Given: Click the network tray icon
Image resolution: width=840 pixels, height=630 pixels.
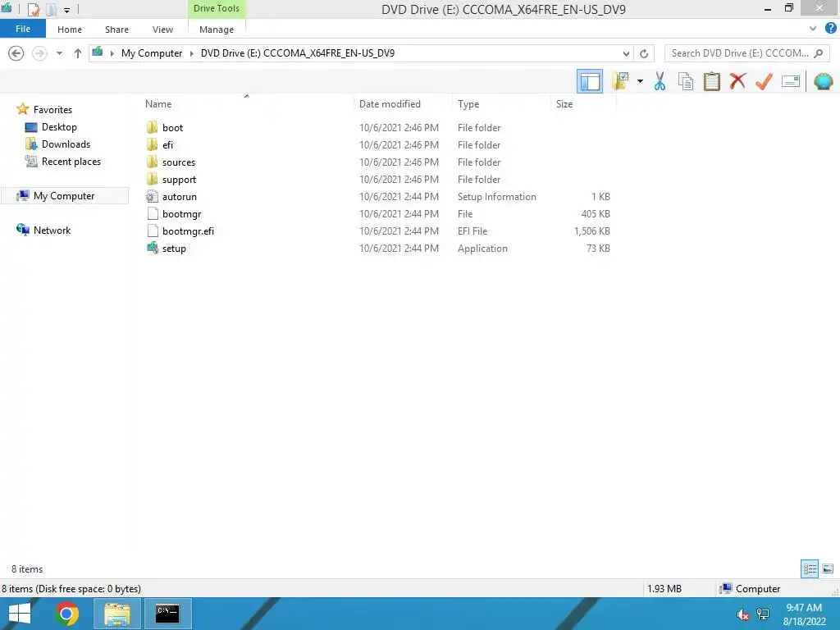Looking at the screenshot, I should click(763, 614).
